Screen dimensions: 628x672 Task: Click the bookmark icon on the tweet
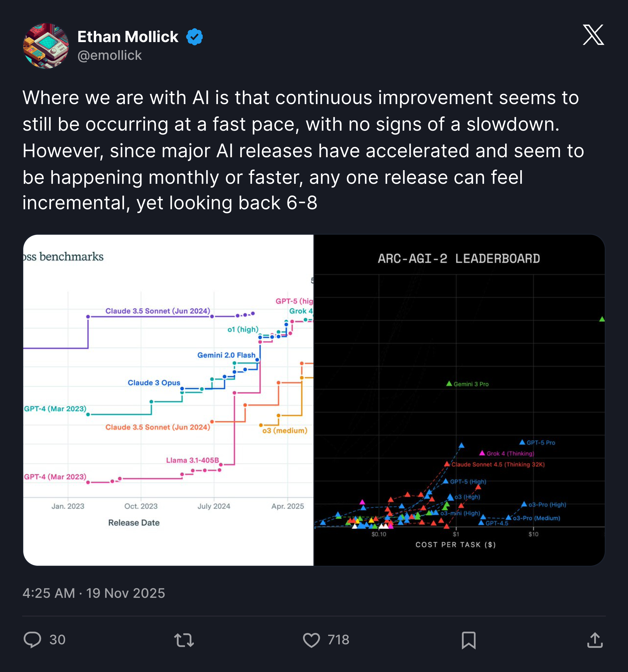click(469, 640)
